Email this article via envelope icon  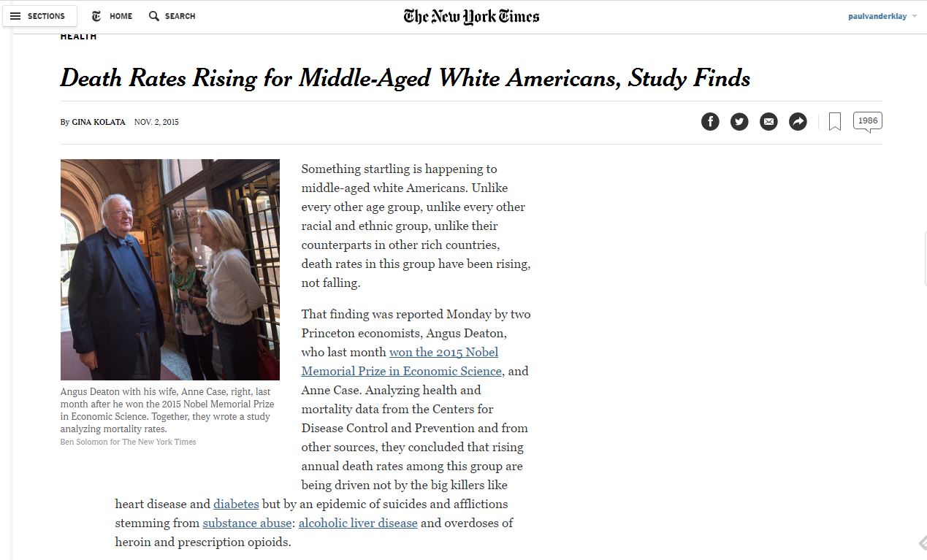pos(768,122)
